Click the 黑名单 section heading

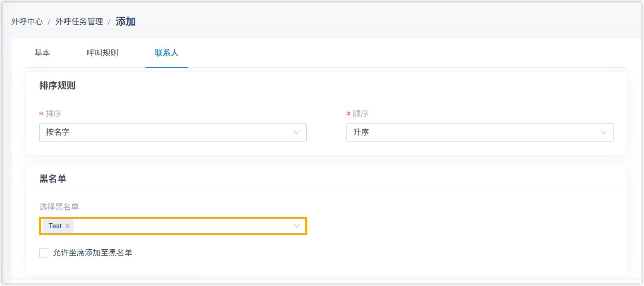coord(53,179)
